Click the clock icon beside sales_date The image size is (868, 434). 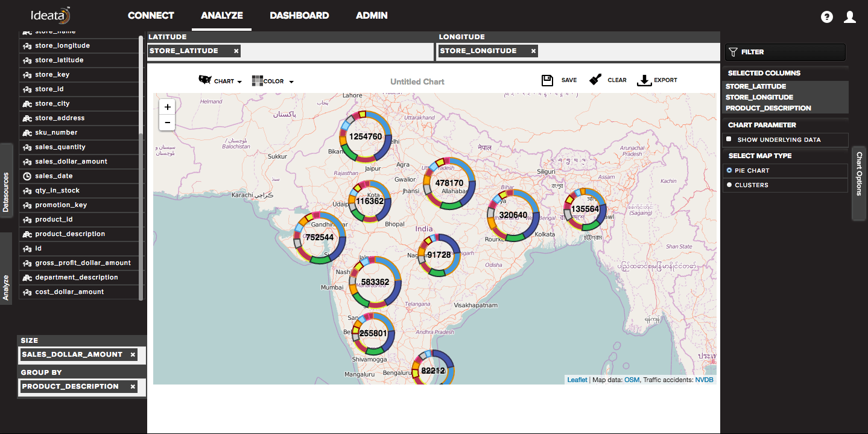pyautogui.click(x=27, y=176)
